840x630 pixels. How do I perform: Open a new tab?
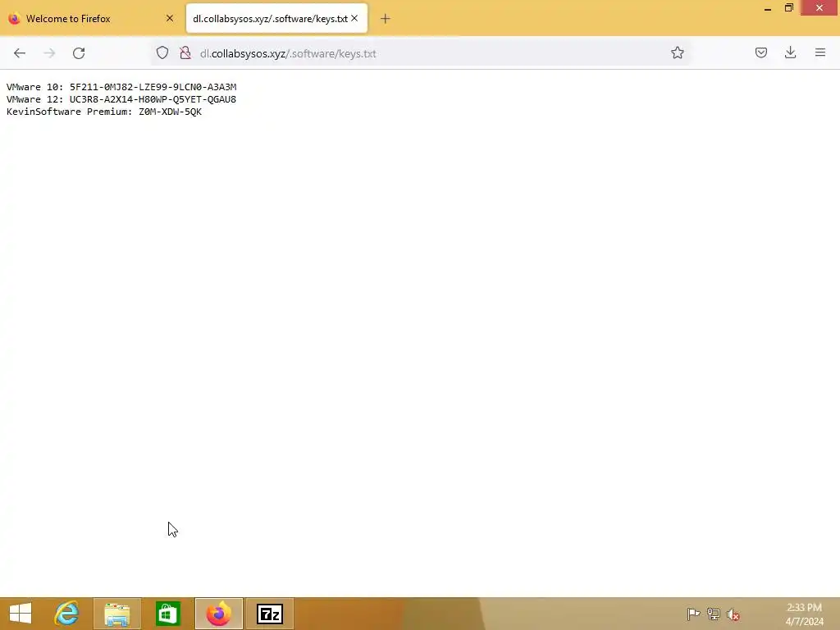(x=386, y=19)
